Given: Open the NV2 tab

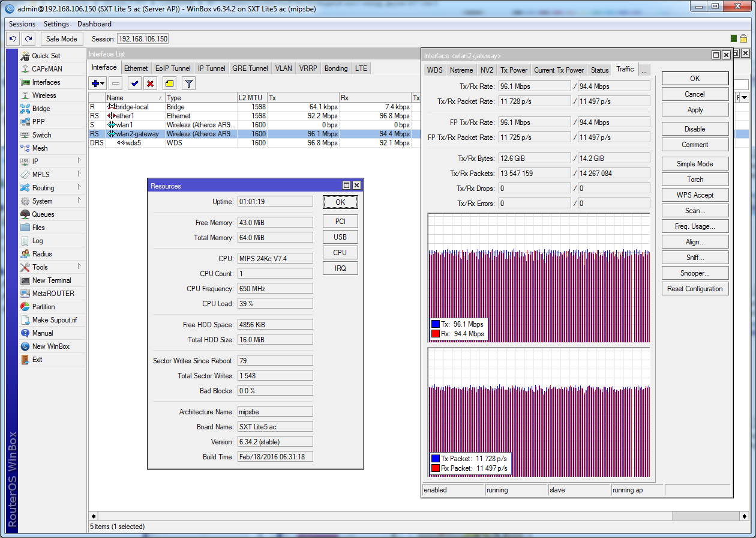Looking at the screenshot, I should tap(487, 70).
